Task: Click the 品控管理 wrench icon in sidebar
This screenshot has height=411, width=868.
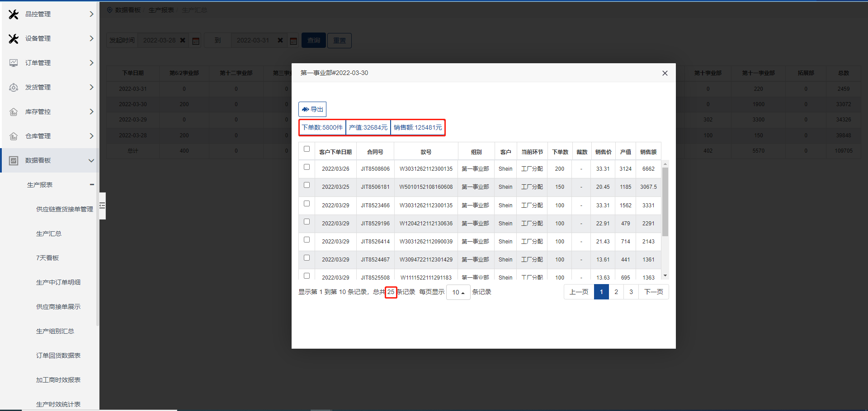Action: [x=14, y=14]
